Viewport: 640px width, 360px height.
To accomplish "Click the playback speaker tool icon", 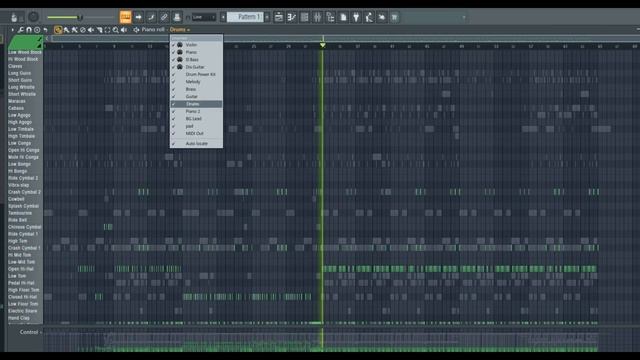I will tap(124, 30).
